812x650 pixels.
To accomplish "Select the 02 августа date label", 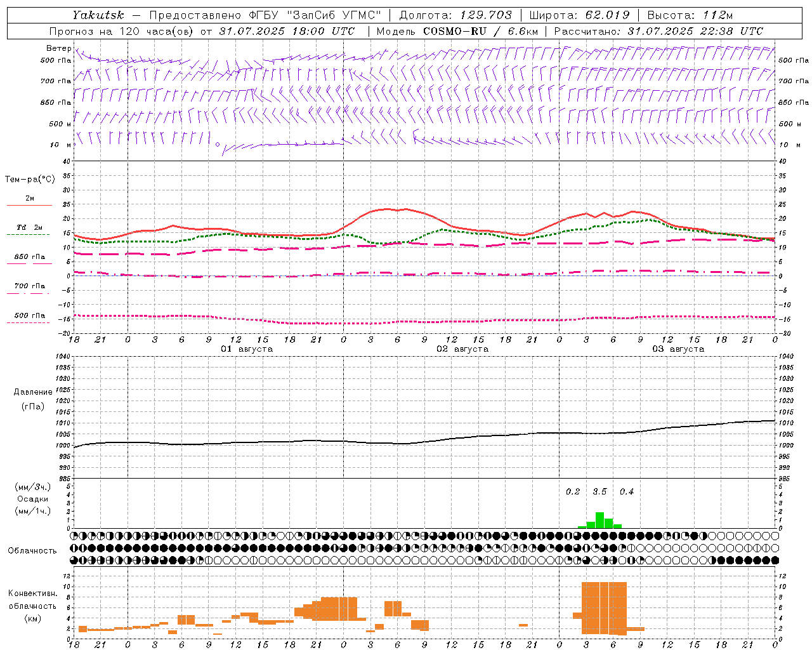I will point(462,349).
